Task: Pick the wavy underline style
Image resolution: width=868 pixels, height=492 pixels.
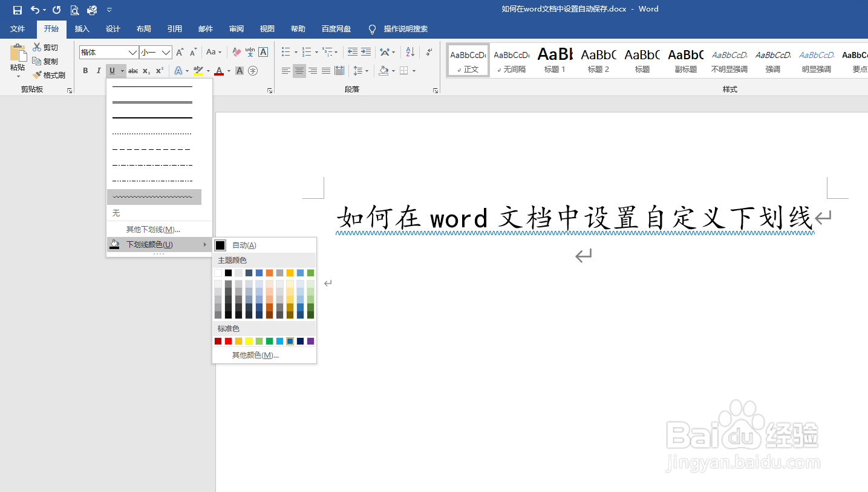Action: 154,197
